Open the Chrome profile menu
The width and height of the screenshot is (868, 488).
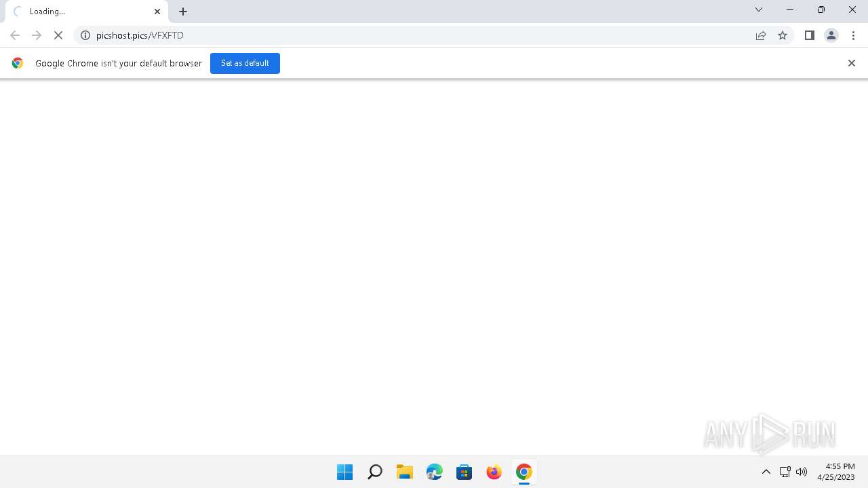click(x=831, y=35)
